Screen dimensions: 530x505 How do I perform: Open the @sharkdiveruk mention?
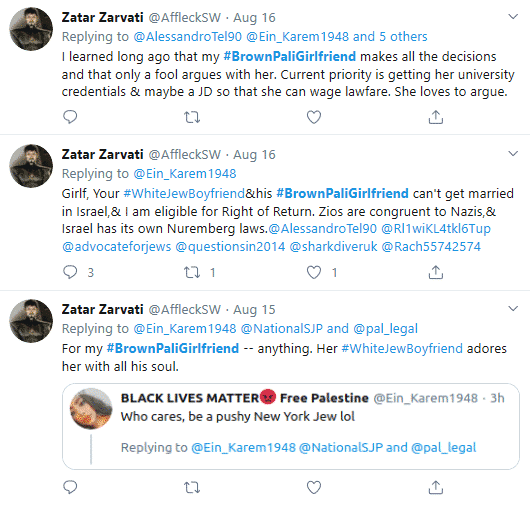coord(333,247)
